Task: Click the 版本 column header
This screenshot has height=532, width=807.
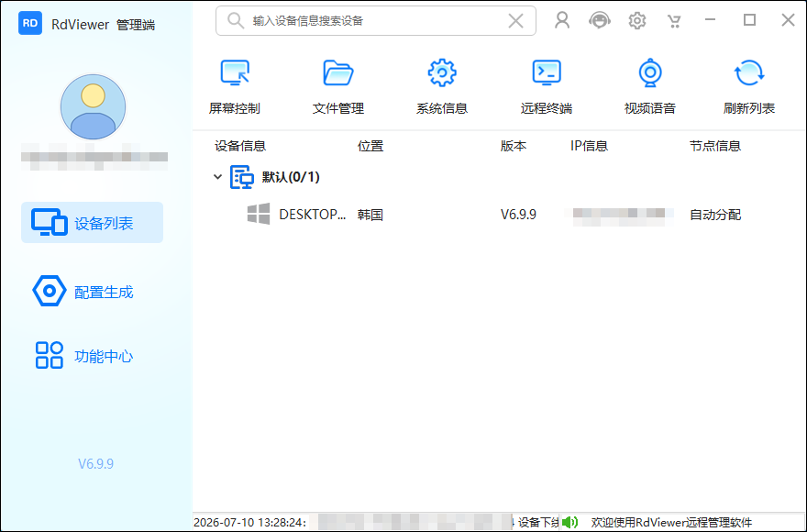Action: point(514,146)
